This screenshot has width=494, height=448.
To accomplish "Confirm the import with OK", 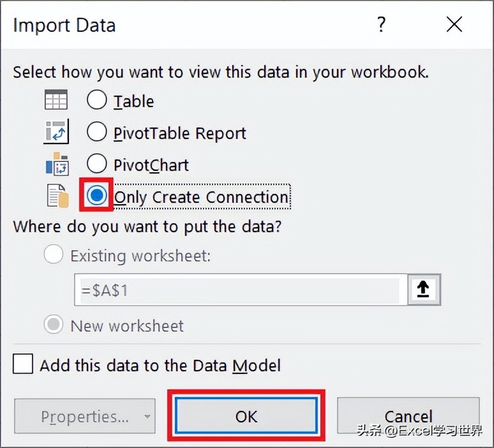I will tap(246, 415).
